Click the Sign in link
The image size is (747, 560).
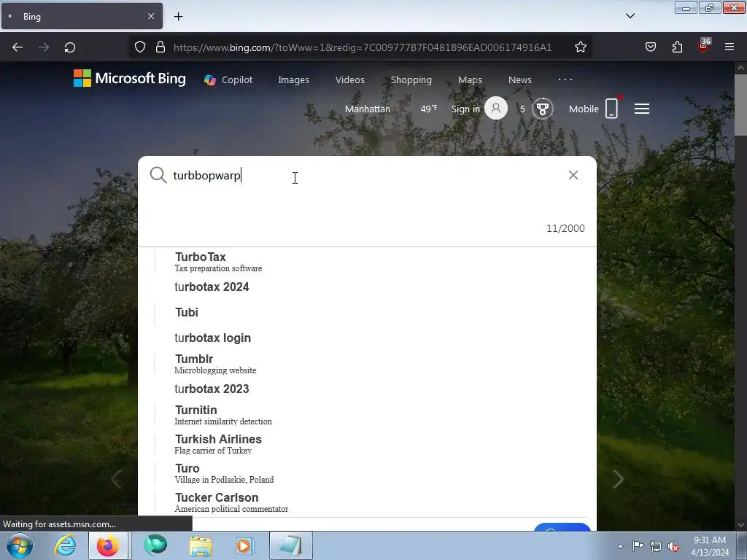tap(465, 109)
